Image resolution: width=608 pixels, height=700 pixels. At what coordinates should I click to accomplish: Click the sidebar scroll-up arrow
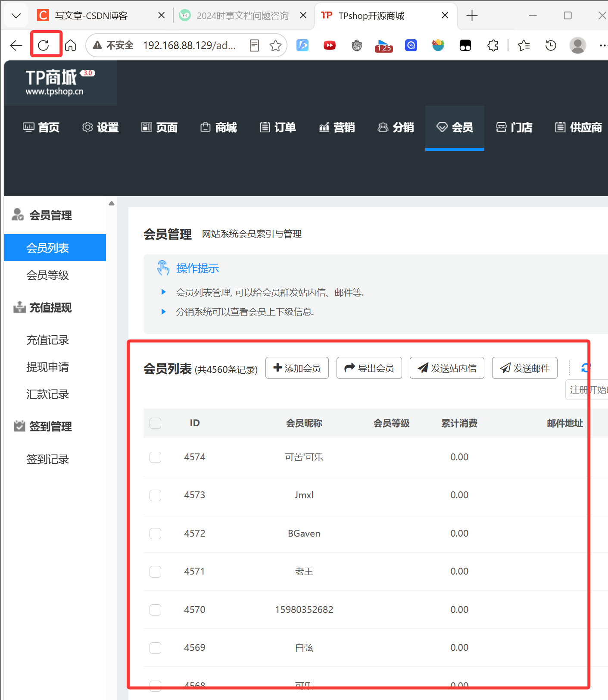(x=112, y=203)
